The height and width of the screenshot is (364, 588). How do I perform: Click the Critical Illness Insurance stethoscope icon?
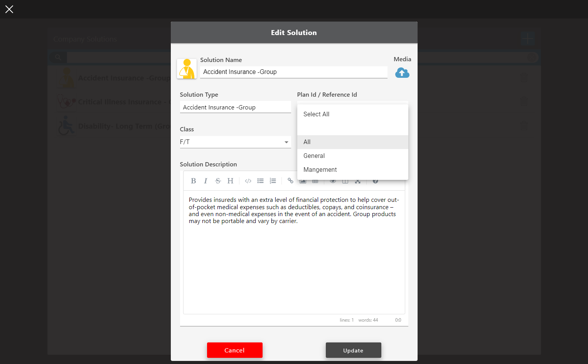click(66, 102)
